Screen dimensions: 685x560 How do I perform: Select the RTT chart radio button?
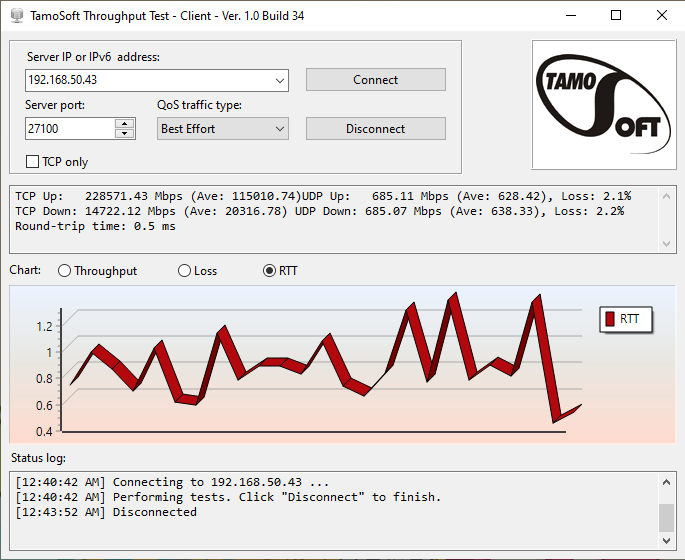269,271
